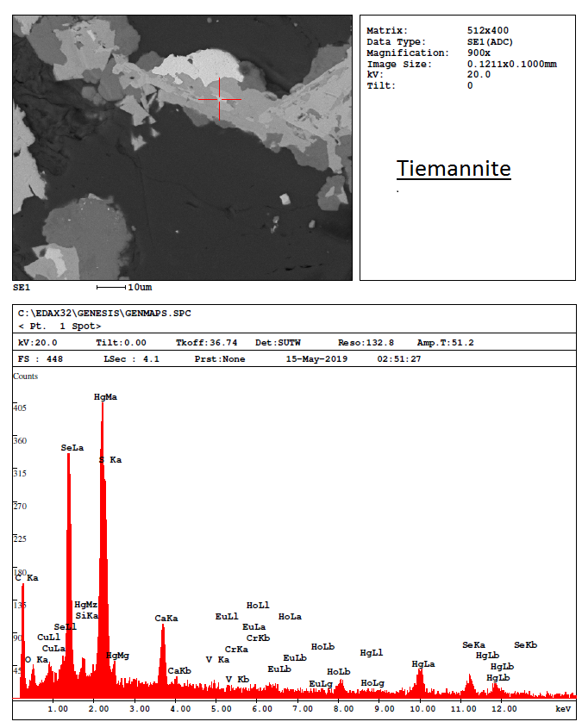Image resolution: width=582 pixels, height=728 pixels.
Task: Click the CuLl peak label
Action: (49, 637)
